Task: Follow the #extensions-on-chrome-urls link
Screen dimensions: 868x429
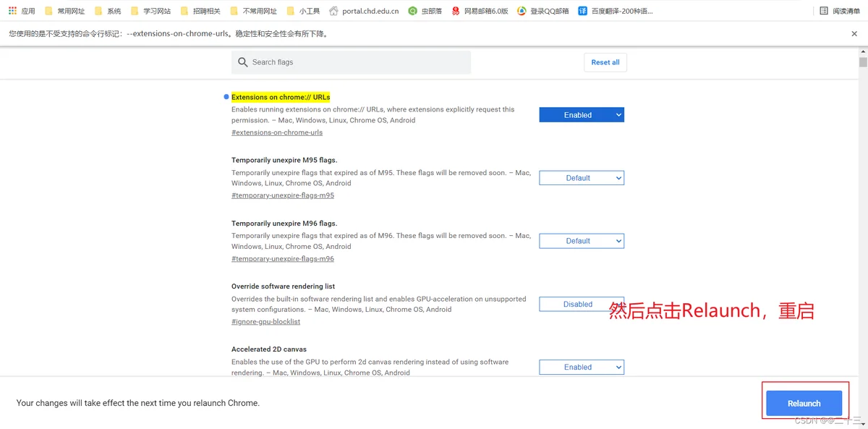Action: 277,132
